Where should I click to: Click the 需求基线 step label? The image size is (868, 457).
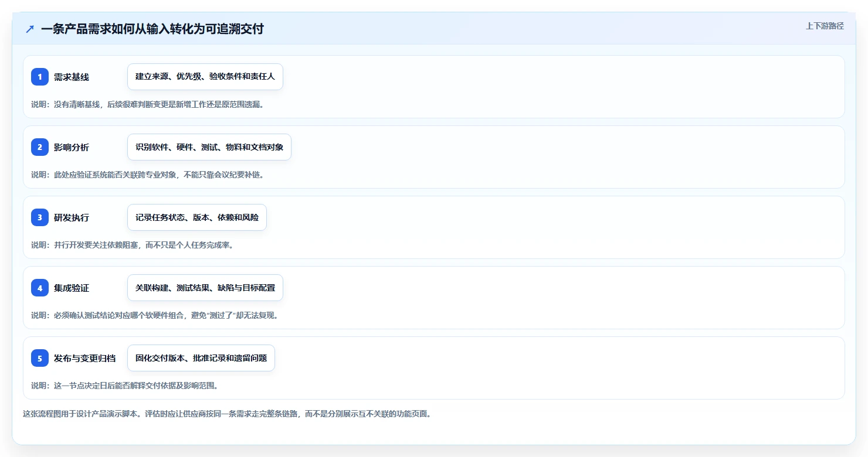click(x=72, y=77)
